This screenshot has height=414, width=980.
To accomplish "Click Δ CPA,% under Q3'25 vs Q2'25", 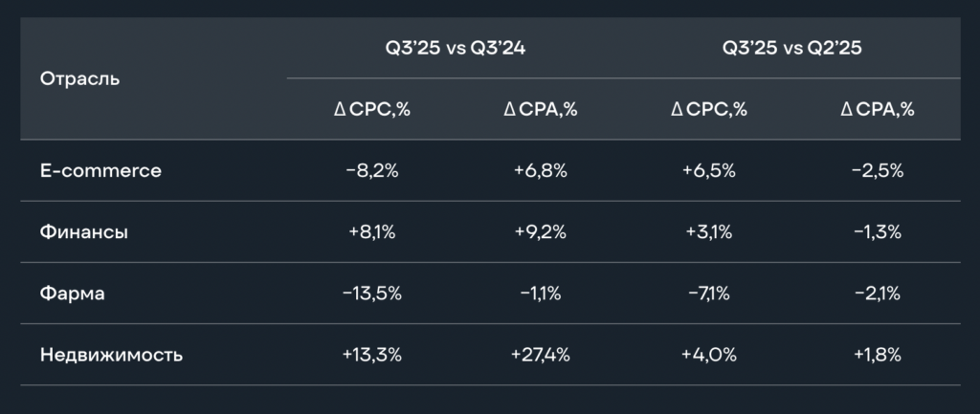I will pos(877,109).
